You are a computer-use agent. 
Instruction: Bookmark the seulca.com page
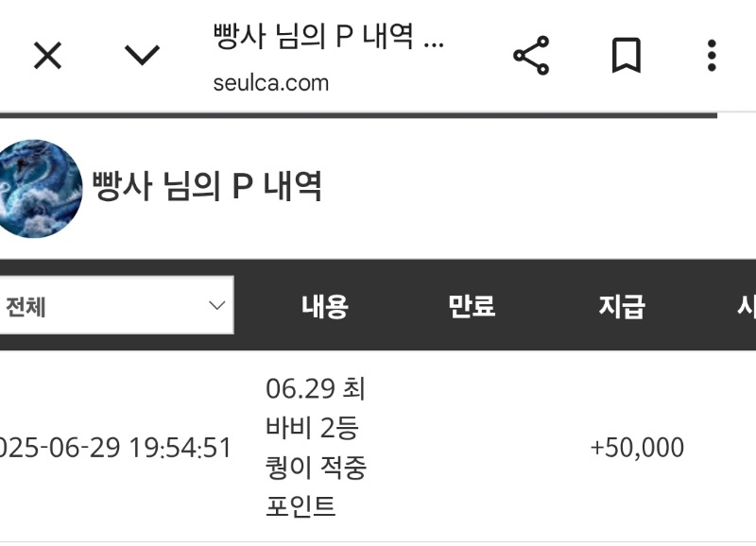pos(626,56)
